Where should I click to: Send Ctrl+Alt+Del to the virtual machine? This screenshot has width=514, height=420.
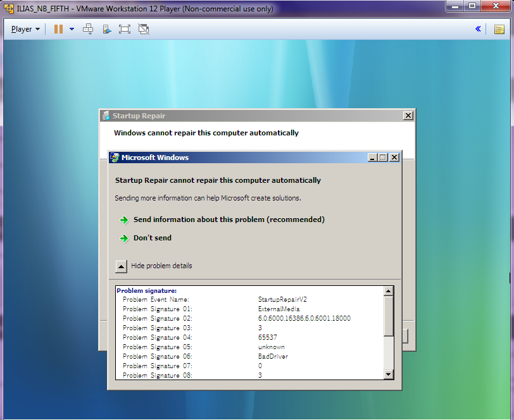tap(88, 29)
